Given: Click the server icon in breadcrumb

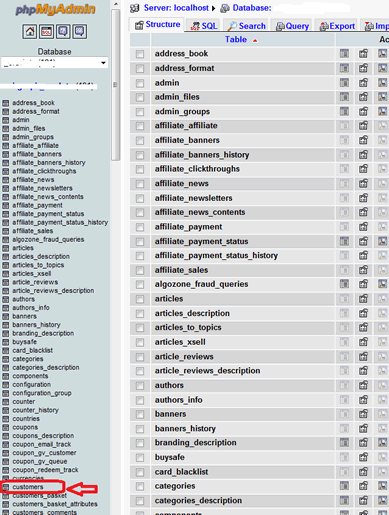Looking at the screenshot, I should 135,8.
